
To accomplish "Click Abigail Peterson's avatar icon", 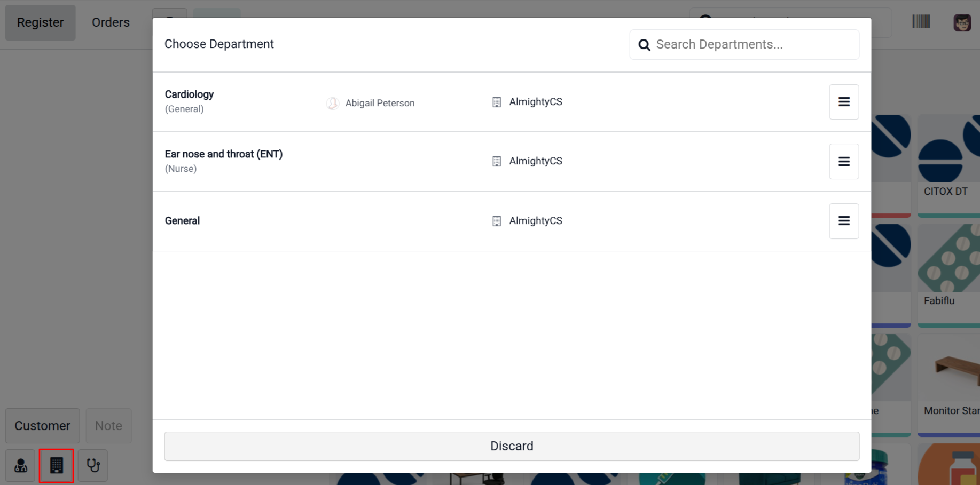I will (x=332, y=103).
